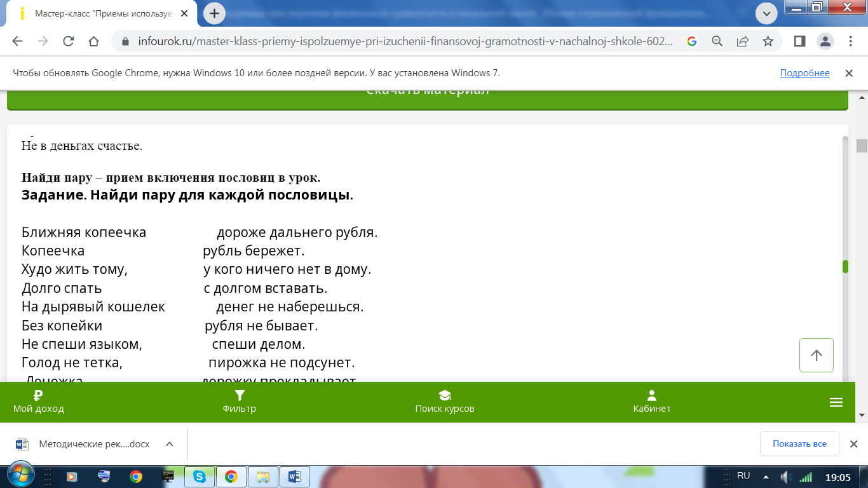
Task: Open zoom magnifier in address bar
Action: point(717,41)
